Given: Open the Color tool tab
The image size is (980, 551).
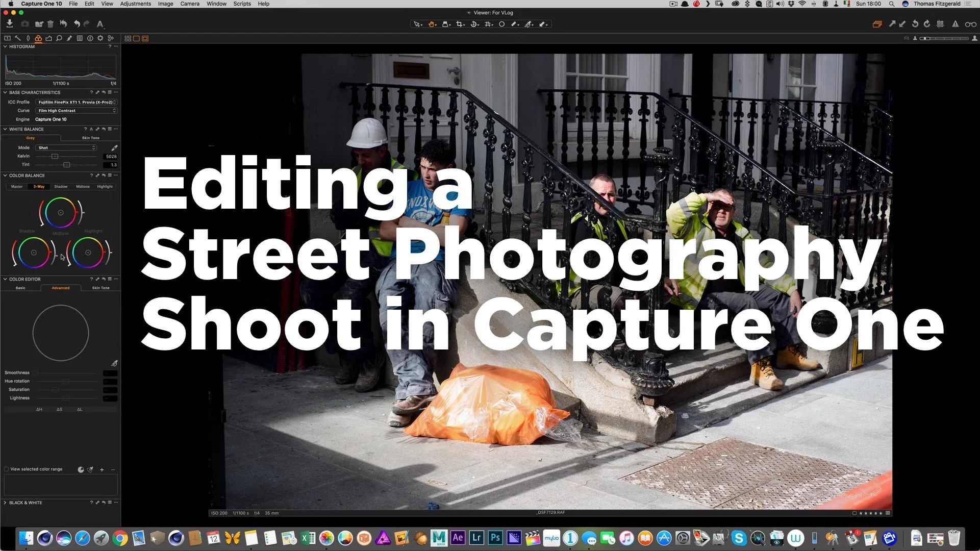Looking at the screenshot, I should coord(38,38).
